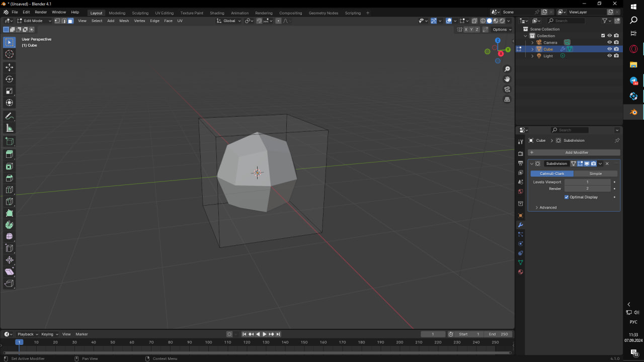The width and height of the screenshot is (644, 362).
Task: Select the Spin tool
Action: 10,225
